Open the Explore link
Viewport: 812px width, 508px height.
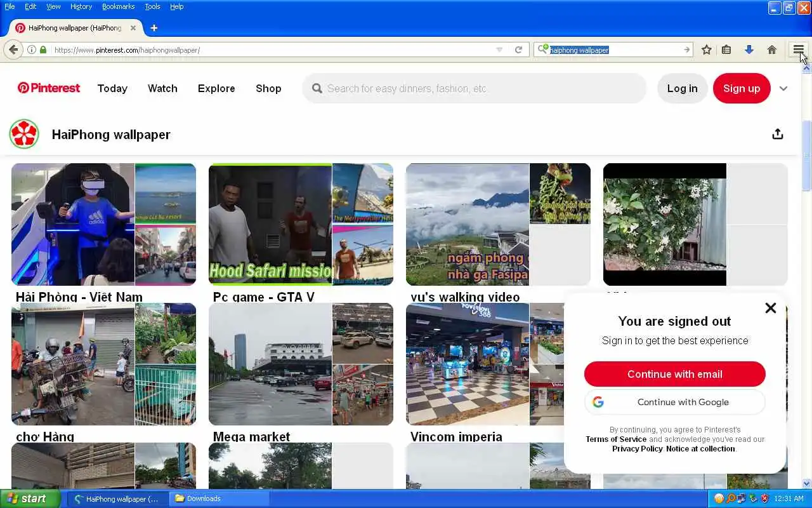point(216,88)
